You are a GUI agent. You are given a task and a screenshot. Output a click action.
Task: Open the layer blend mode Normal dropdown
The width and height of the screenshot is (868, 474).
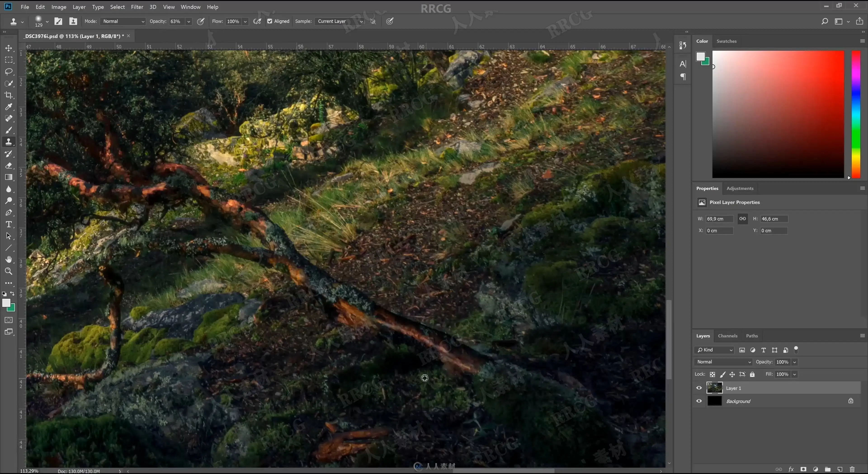click(723, 362)
